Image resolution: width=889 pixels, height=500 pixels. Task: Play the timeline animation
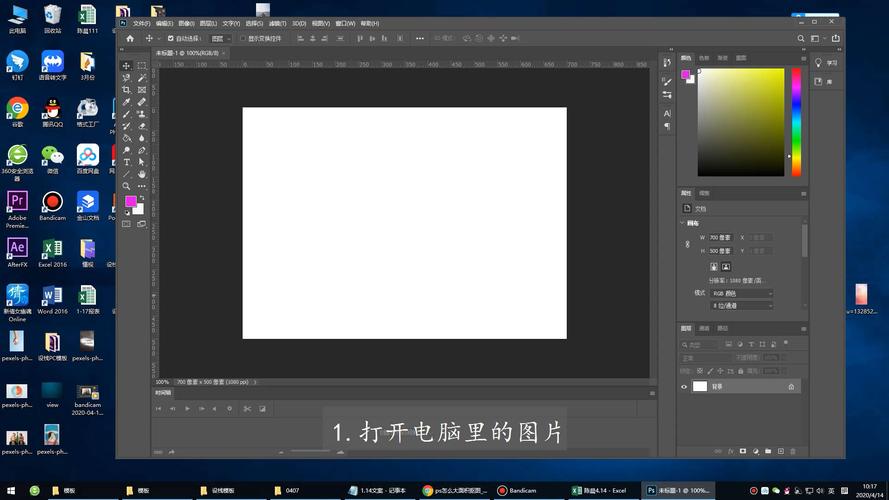pyautogui.click(x=187, y=409)
